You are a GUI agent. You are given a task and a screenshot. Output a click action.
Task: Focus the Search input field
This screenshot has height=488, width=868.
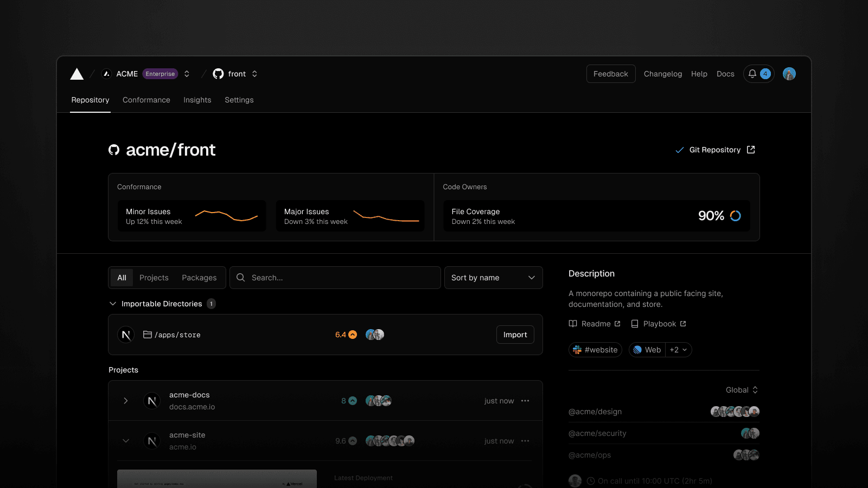(x=342, y=278)
